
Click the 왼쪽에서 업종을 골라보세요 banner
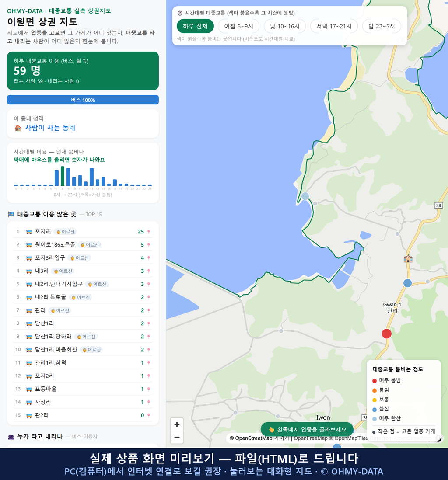click(307, 429)
